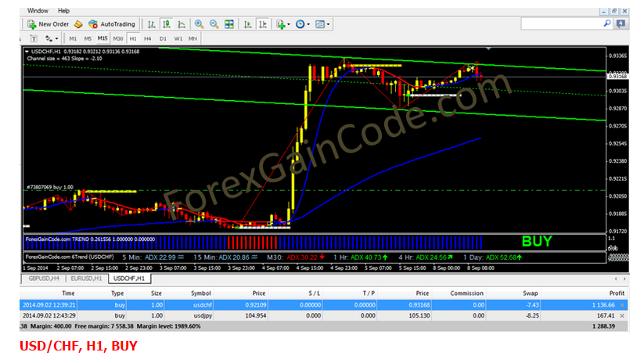Select the usdchf trade row time

pyautogui.click(x=49, y=305)
